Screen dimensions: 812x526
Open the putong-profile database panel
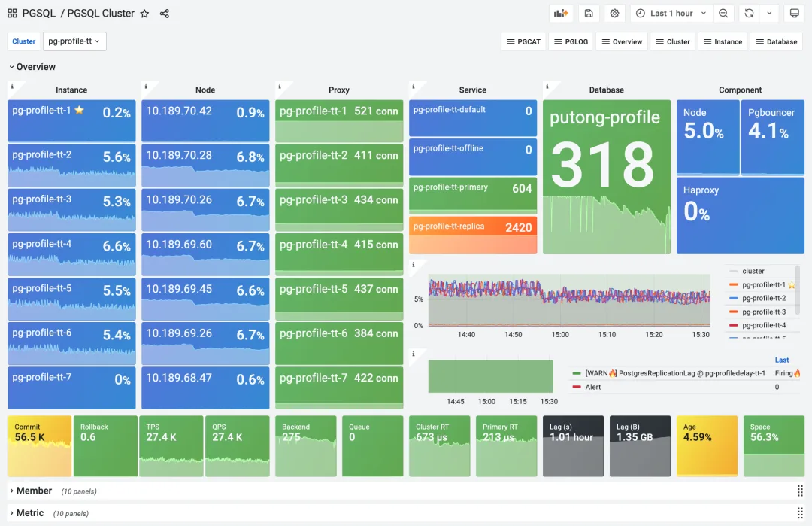click(x=607, y=177)
